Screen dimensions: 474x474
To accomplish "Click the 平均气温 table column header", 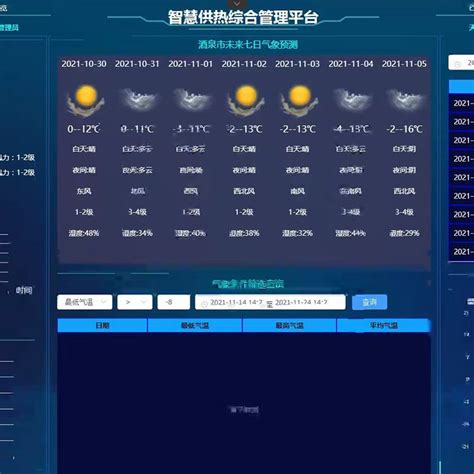I will pos(384,325).
